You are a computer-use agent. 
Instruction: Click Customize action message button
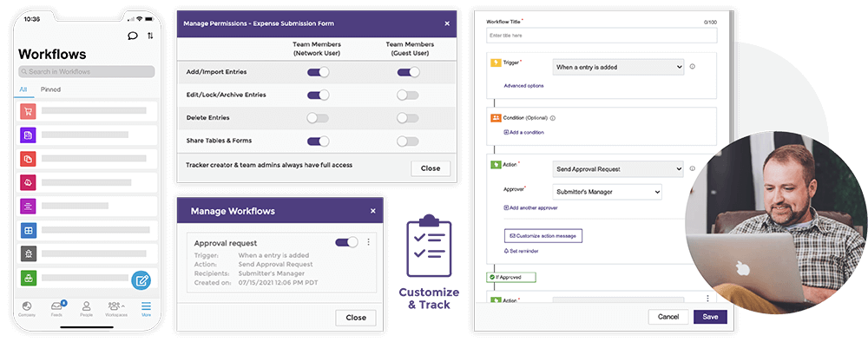coord(543,236)
